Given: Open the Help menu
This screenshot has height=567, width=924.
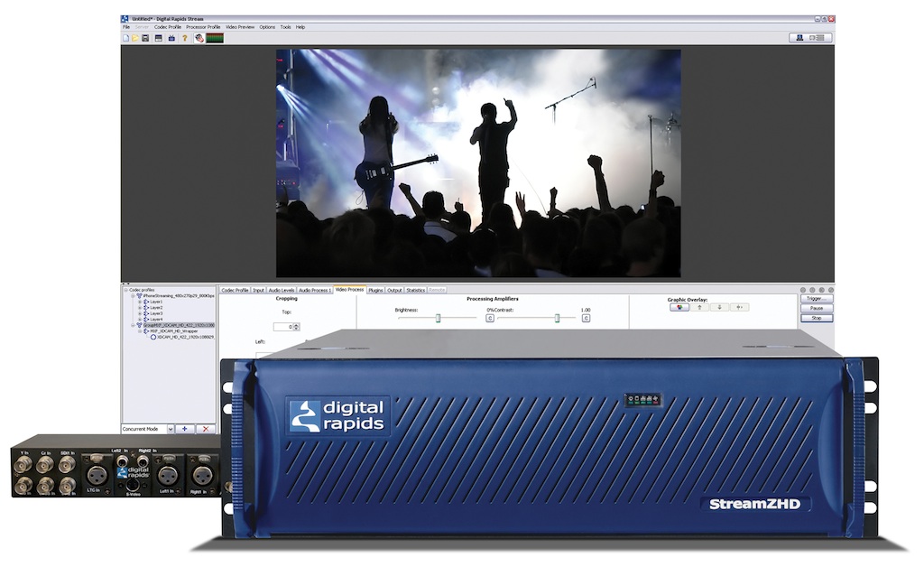Looking at the screenshot, I should (300, 27).
